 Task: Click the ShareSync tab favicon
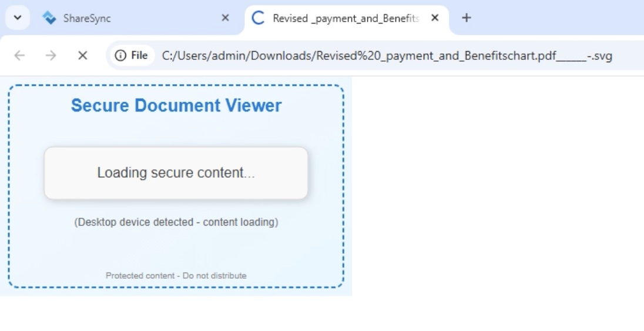pos(49,18)
